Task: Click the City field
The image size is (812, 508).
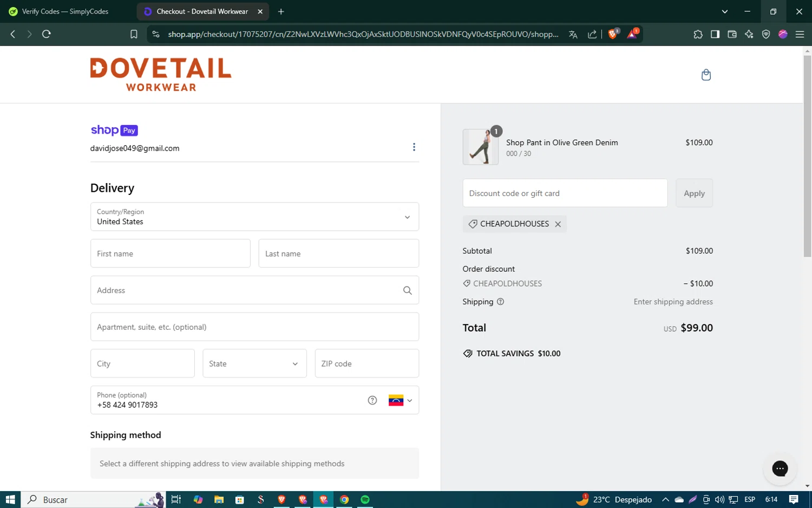Action: tap(142, 363)
